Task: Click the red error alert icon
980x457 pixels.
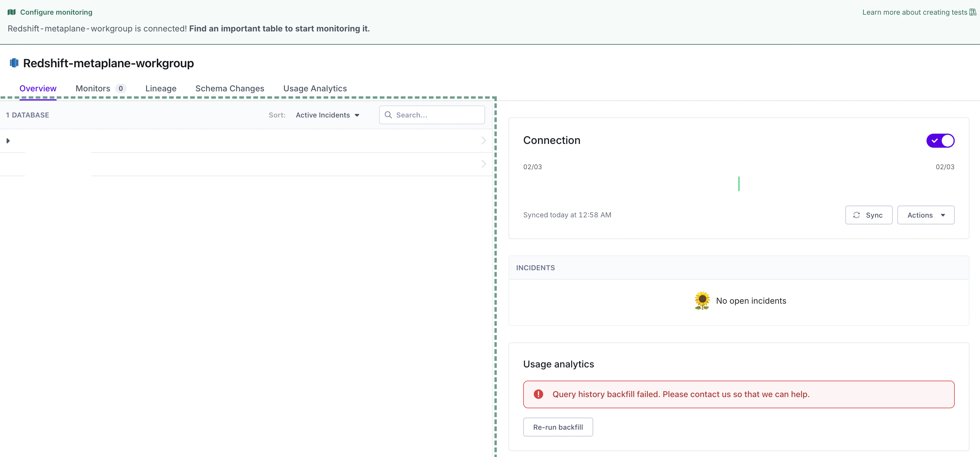Action: pyautogui.click(x=538, y=394)
